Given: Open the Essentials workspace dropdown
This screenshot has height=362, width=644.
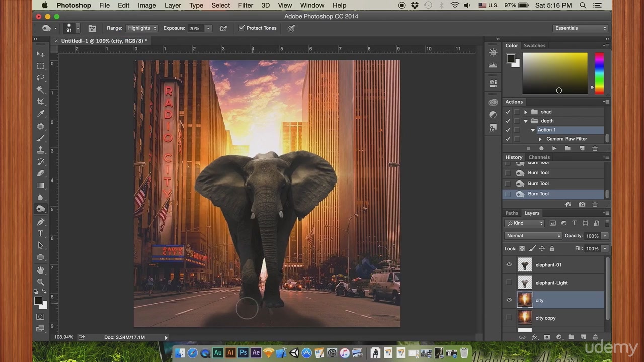Looking at the screenshot, I should click(x=581, y=28).
